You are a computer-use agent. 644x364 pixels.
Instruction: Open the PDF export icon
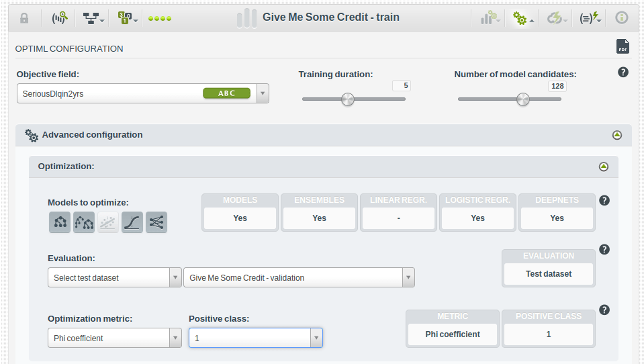coord(623,46)
